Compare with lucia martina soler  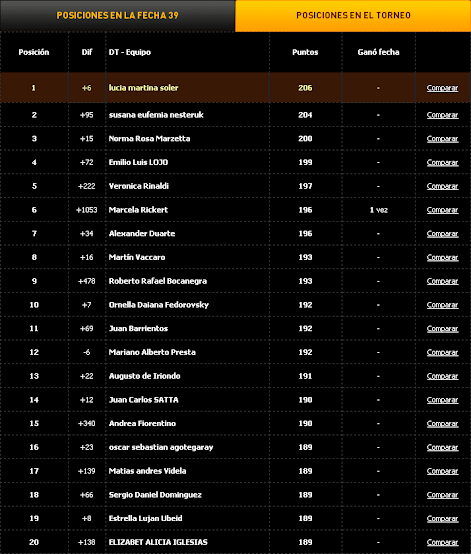(x=442, y=88)
